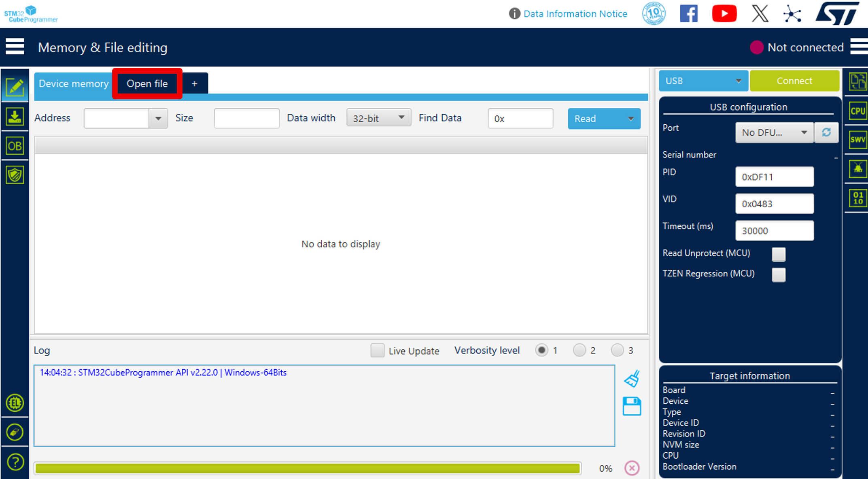This screenshot has width=868, height=479.
Task: Click the STM32CubeProgrammer logo
Action: pos(31,14)
